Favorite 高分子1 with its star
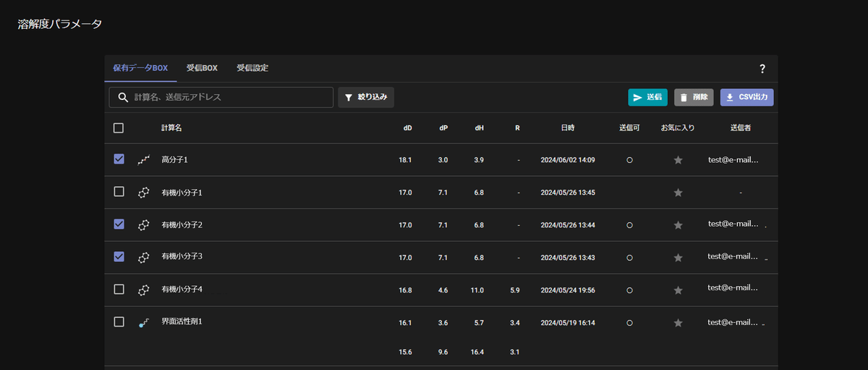868x370 pixels. (x=678, y=160)
